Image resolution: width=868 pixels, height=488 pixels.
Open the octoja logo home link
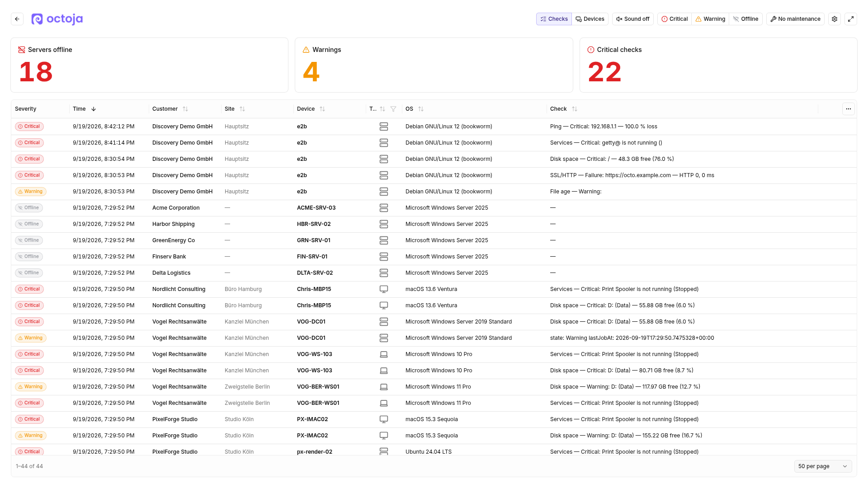[x=57, y=19]
